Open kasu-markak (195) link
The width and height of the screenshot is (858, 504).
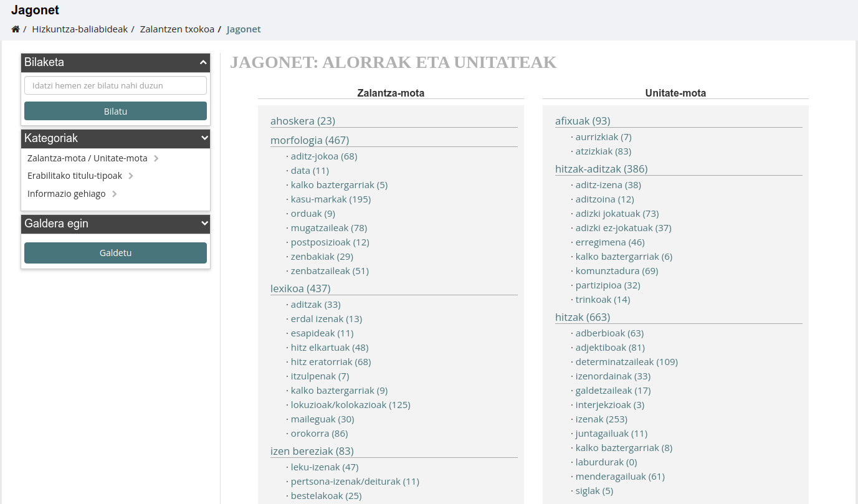331,199
